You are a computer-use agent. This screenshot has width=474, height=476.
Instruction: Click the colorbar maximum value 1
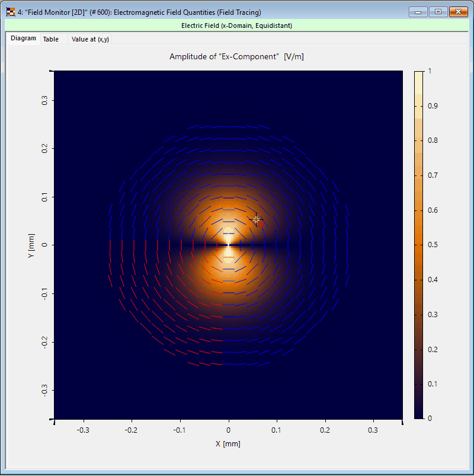tap(430, 71)
